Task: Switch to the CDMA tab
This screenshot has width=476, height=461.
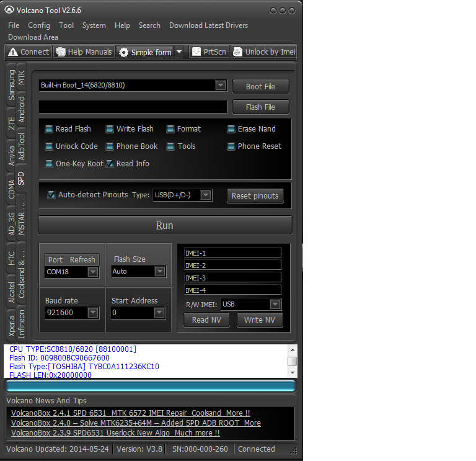Action: point(11,189)
